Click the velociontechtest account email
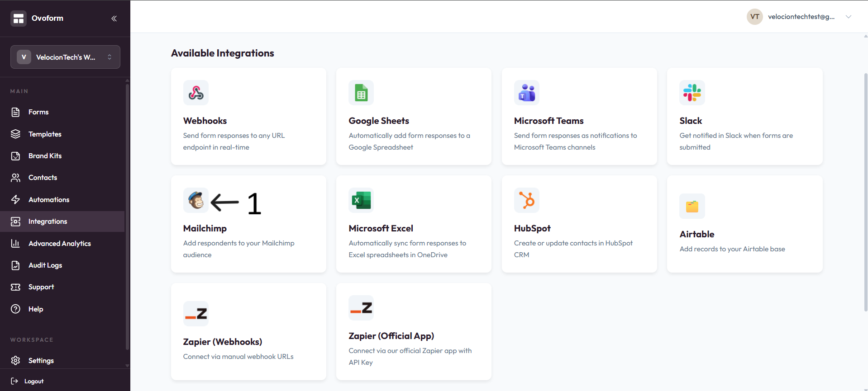The width and height of the screenshot is (868, 391). (x=801, y=17)
